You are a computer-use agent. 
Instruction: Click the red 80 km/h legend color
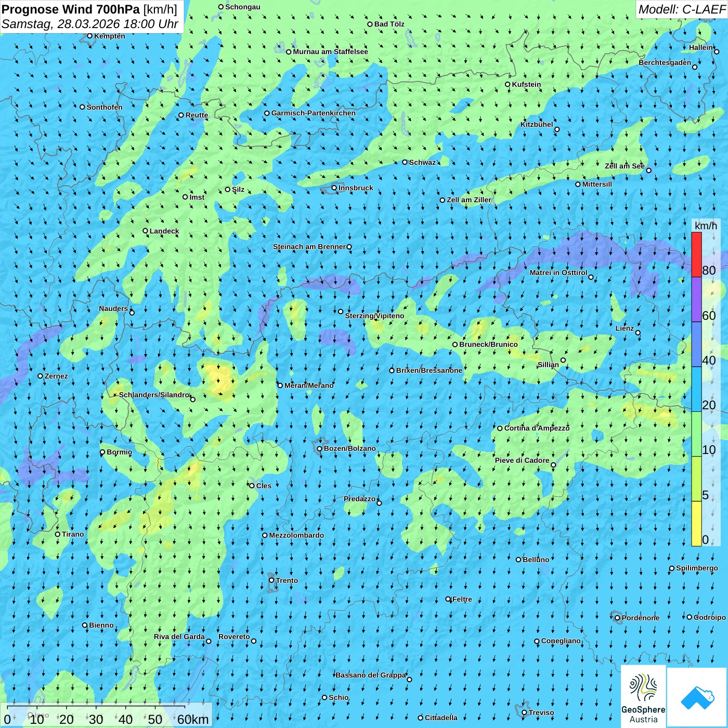pyautogui.click(x=696, y=254)
